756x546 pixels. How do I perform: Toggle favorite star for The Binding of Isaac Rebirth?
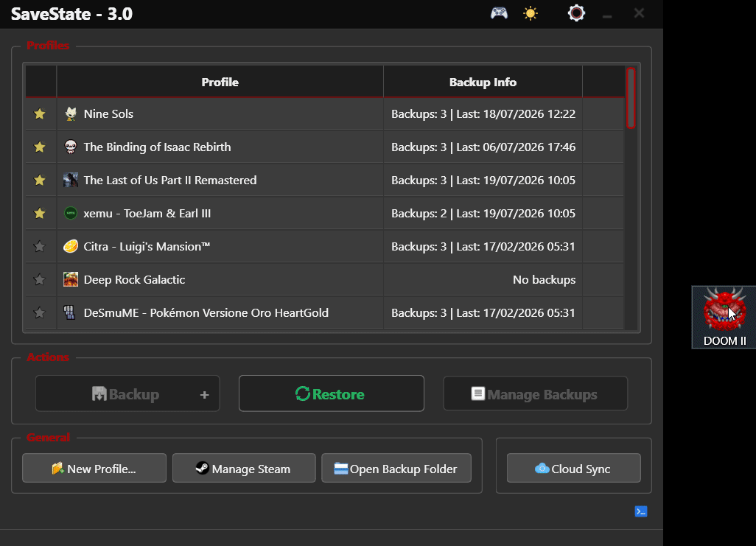[x=40, y=147]
